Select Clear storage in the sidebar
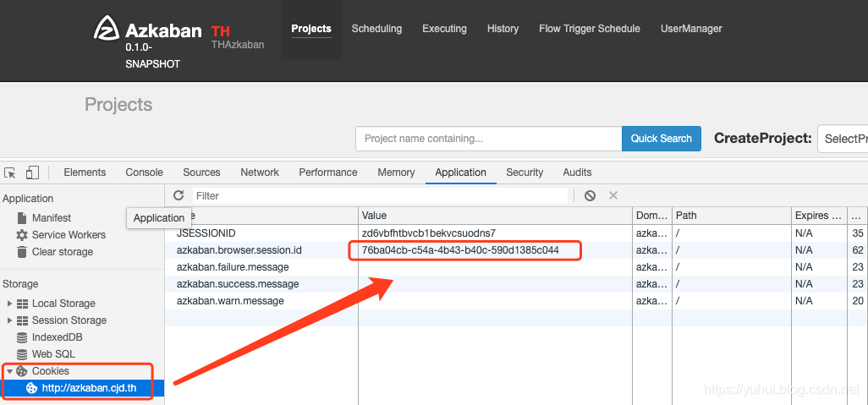Viewport: 868px width, 405px height. 63,252
